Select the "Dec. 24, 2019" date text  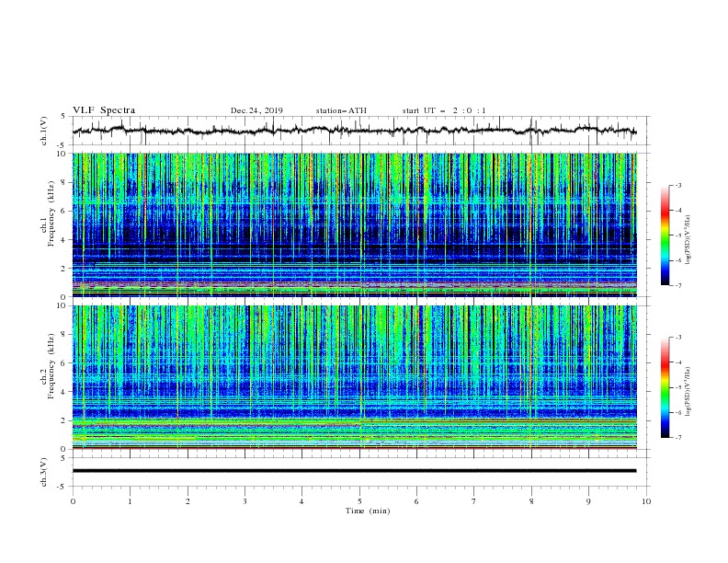click(256, 110)
